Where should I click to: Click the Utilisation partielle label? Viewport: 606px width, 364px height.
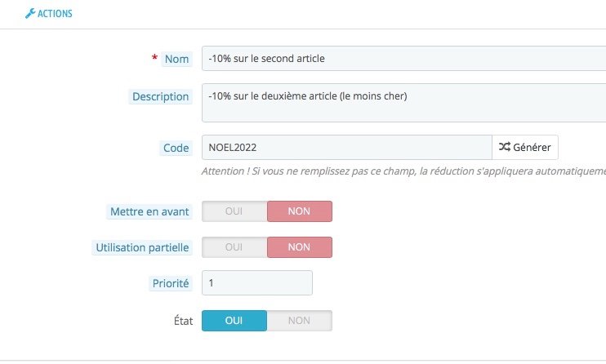click(x=142, y=247)
